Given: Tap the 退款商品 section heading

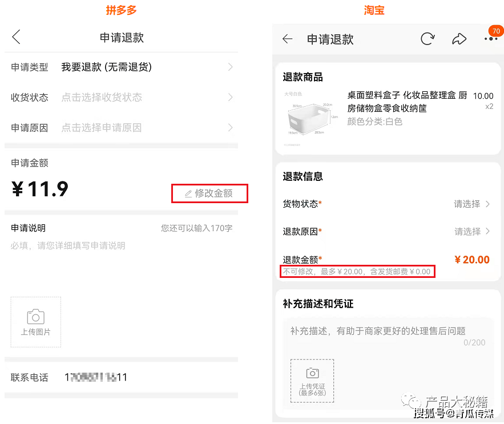Looking at the screenshot, I should tap(303, 77).
